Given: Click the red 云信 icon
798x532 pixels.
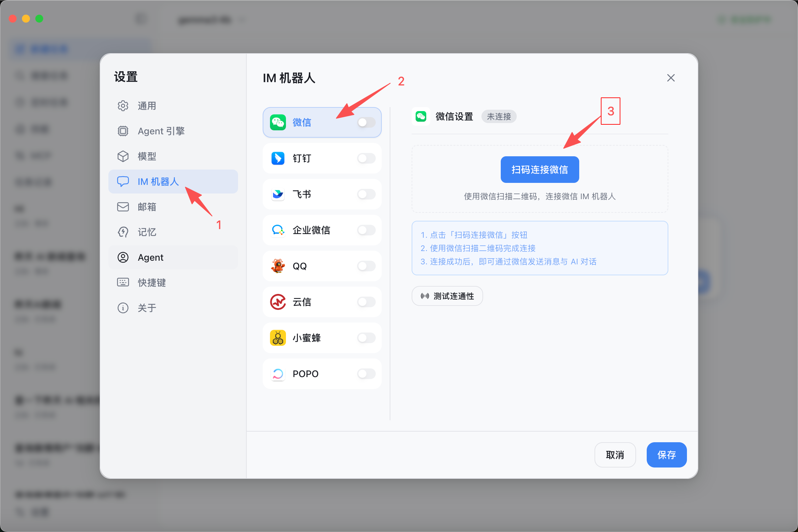Looking at the screenshot, I should tap(278, 302).
